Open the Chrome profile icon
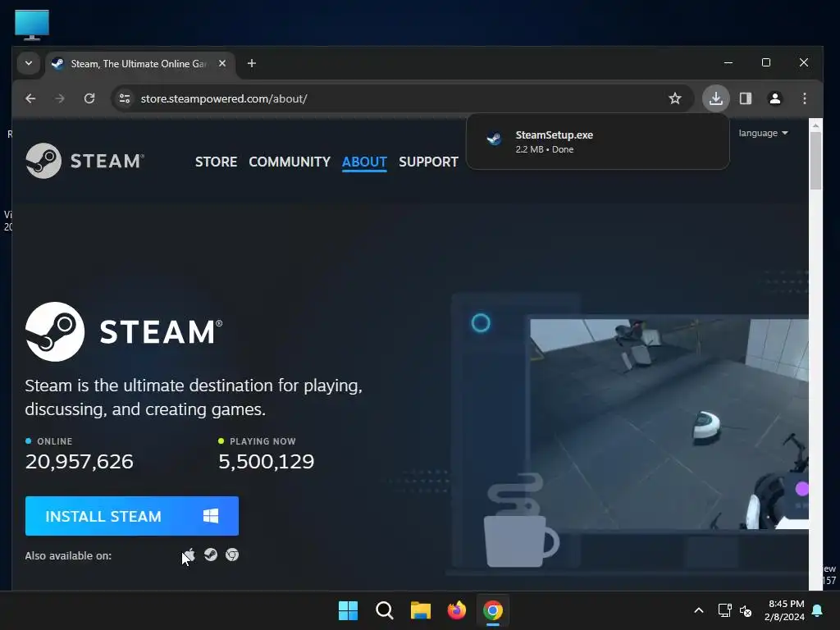 point(775,98)
